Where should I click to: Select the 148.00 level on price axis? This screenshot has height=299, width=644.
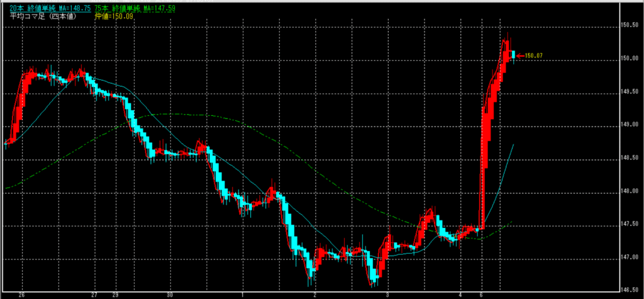629,191
